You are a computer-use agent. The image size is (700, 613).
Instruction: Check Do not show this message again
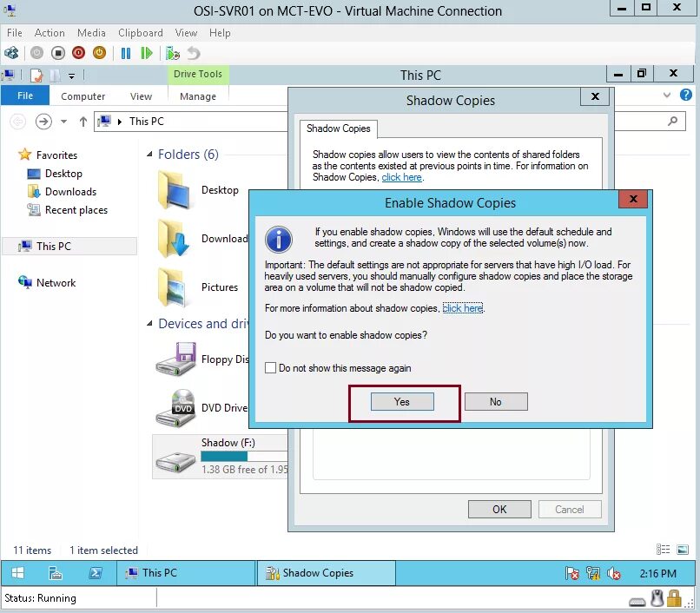271,368
